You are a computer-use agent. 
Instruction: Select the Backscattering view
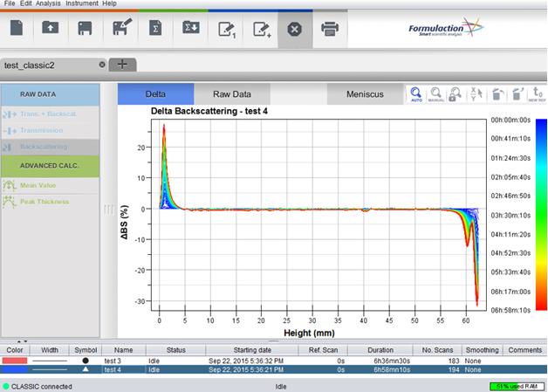point(51,147)
